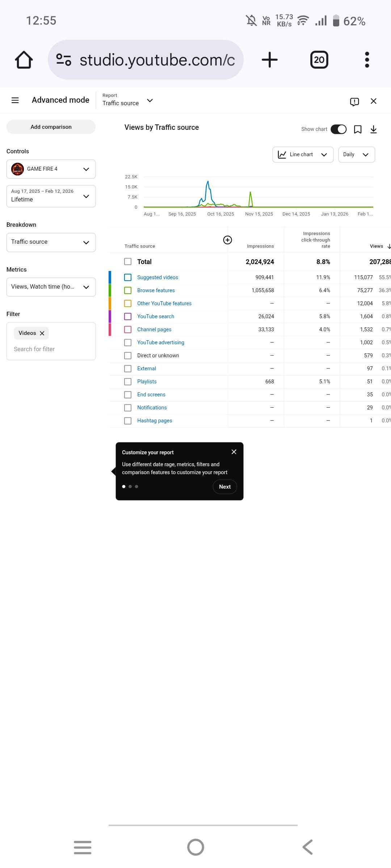Click the Traffic source column header
Image resolution: width=391 pixels, height=868 pixels.
click(140, 246)
